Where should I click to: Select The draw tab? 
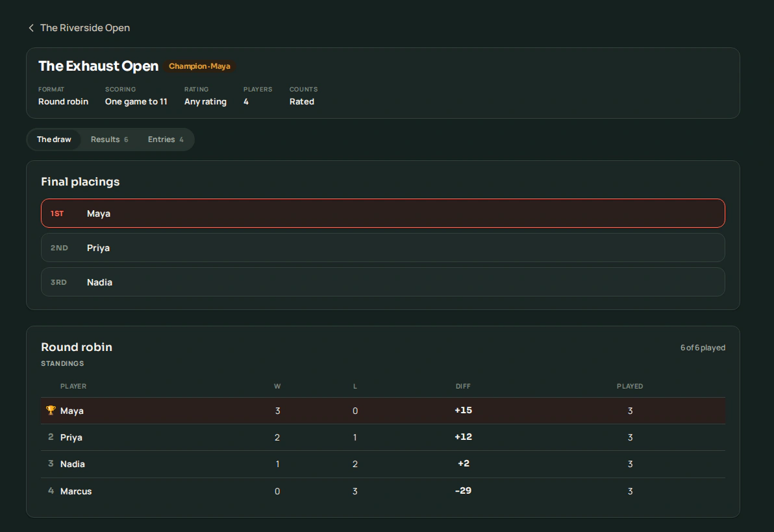pos(54,139)
